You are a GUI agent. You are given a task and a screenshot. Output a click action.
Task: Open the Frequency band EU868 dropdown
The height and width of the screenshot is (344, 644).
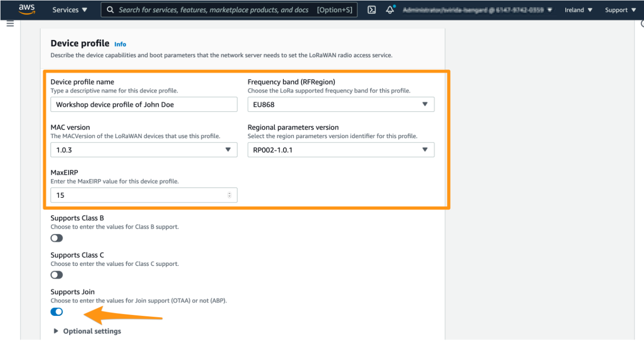[341, 104]
